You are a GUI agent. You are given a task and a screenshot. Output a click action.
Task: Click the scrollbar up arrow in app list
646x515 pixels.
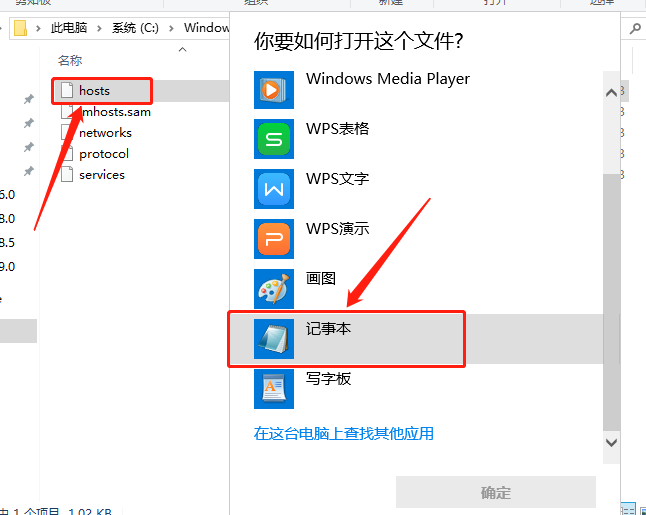pyautogui.click(x=611, y=93)
